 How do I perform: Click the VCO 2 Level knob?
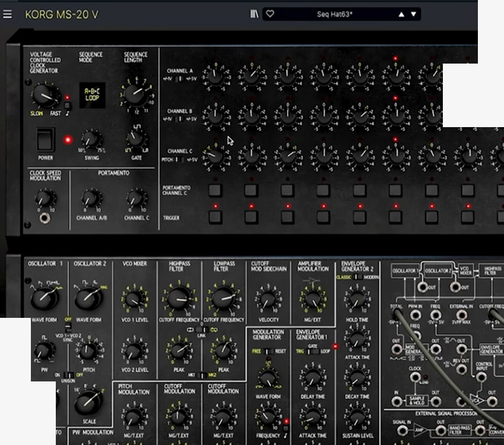point(134,351)
